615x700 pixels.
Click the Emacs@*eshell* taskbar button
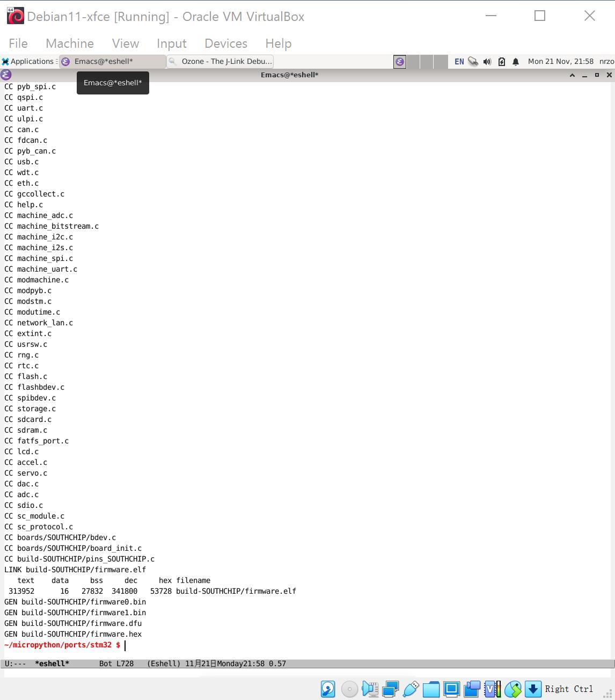[x=113, y=61]
